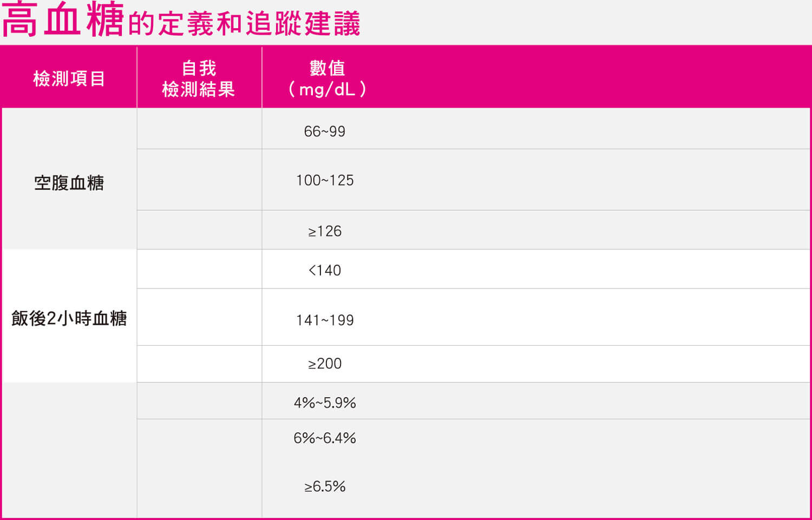
Task: Click the 141~199 value cell
Action: click(325, 320)
